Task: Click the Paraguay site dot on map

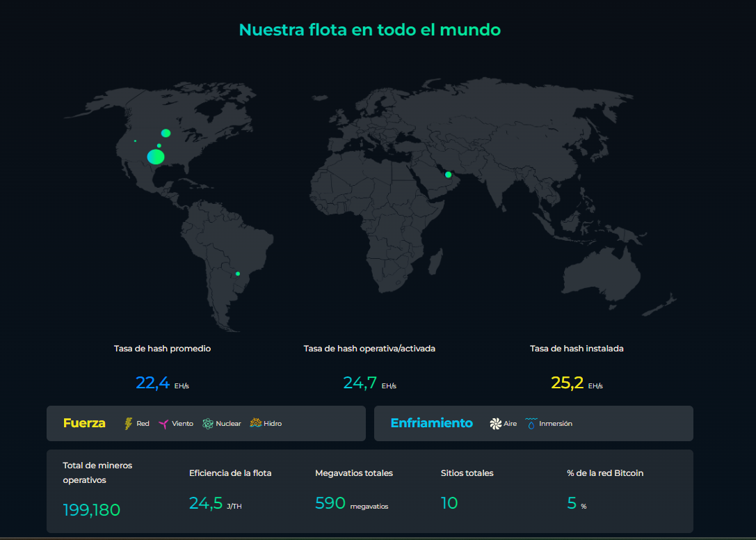Action: point(238,273)
